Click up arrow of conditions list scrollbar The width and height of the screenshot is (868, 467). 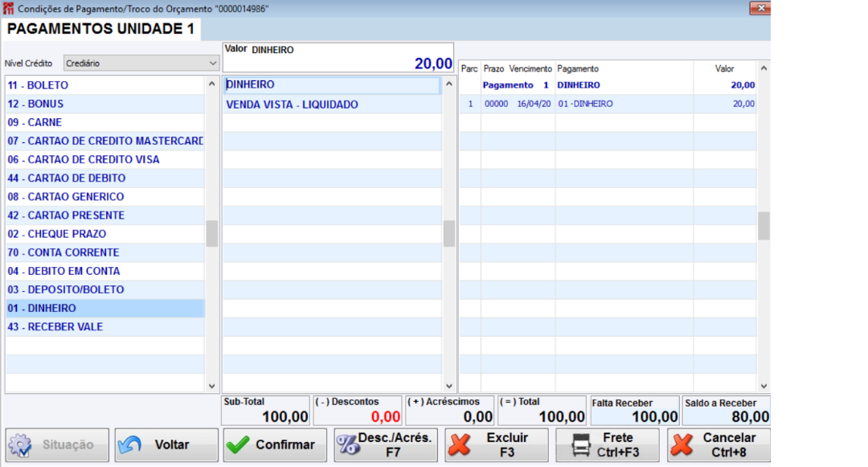tap(449, 84)
